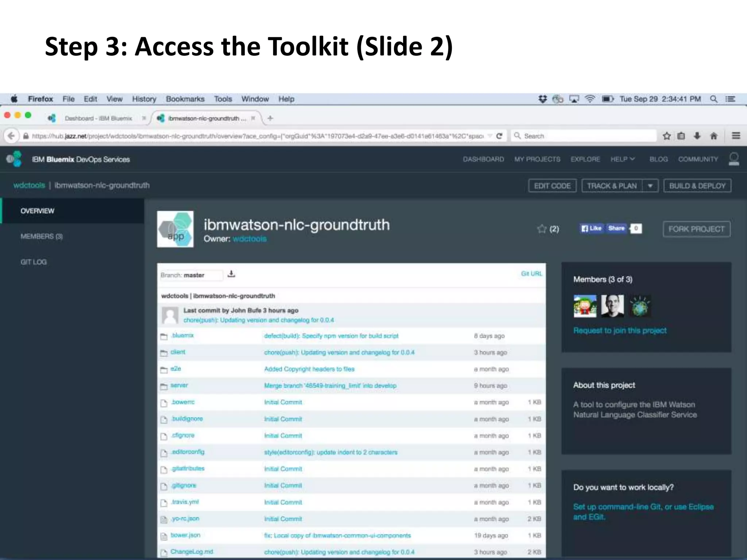This screenshot has width=747, height=560.
Task: Open the client folder
Action: tap(178, 352)
